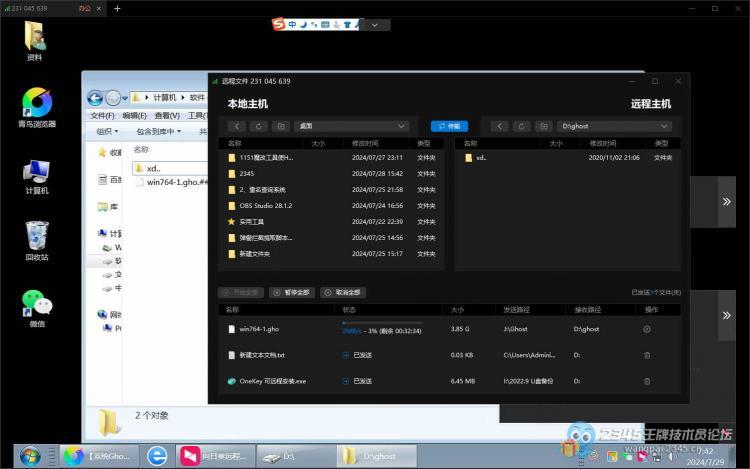The image size is (750, 469).
Task: Go back in remote host panel
Action: [x=498, y=127]
